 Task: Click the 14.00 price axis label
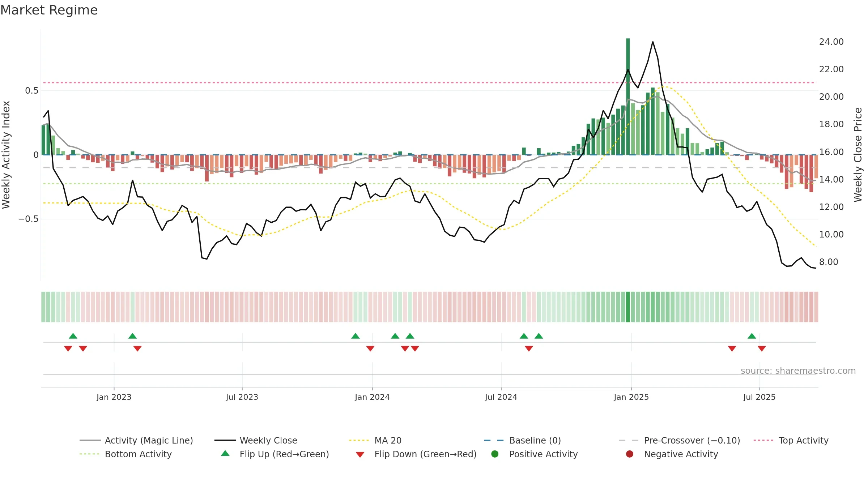click(831, 179)
